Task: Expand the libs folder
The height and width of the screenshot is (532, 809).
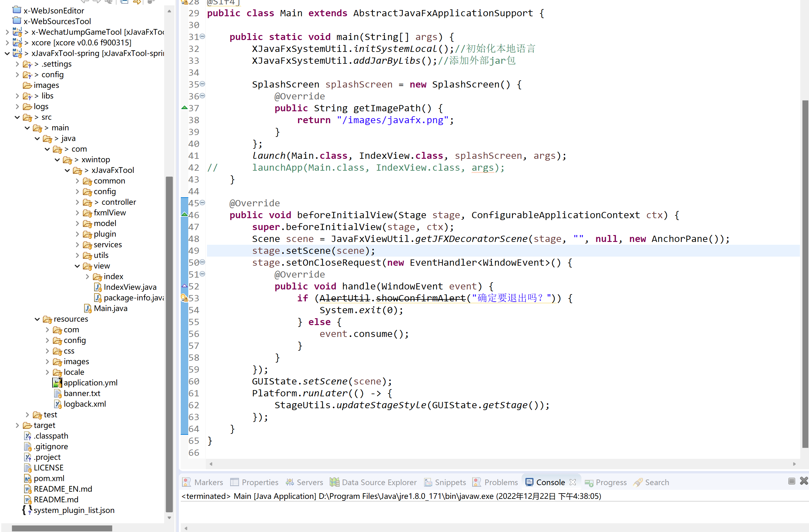Action: [17, 96]
